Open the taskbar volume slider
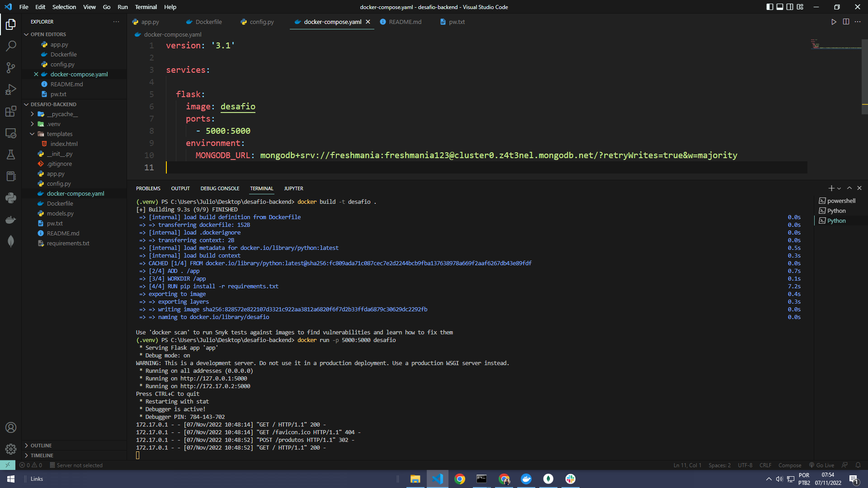This screenshot has width=868, height=488. pos(779,479)
